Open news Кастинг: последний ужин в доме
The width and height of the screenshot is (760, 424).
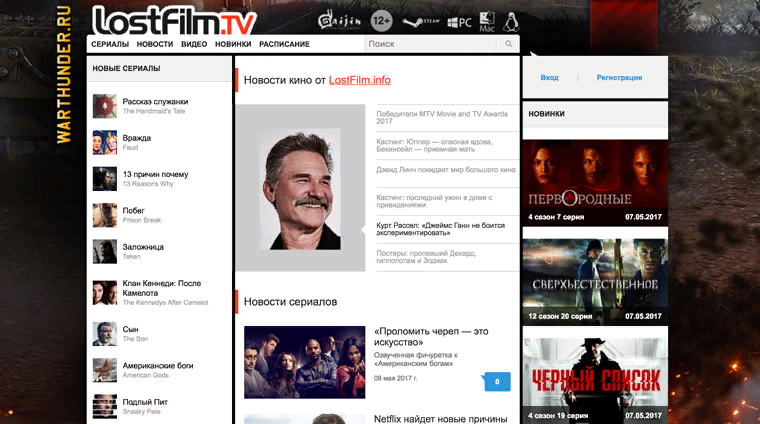pyautogui.click(x=434, y=201)
